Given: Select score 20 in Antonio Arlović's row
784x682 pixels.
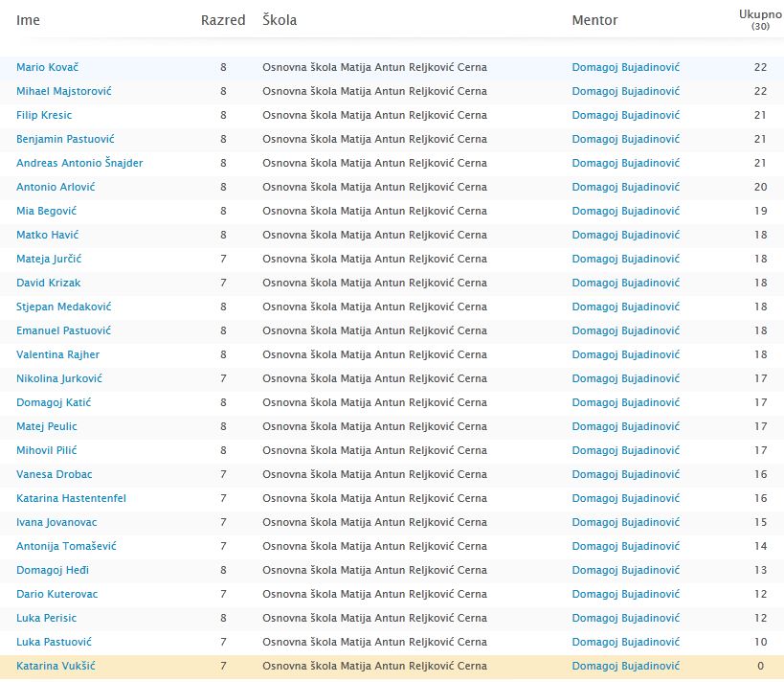Looking at the screenshot, I should tap(760, 187).
